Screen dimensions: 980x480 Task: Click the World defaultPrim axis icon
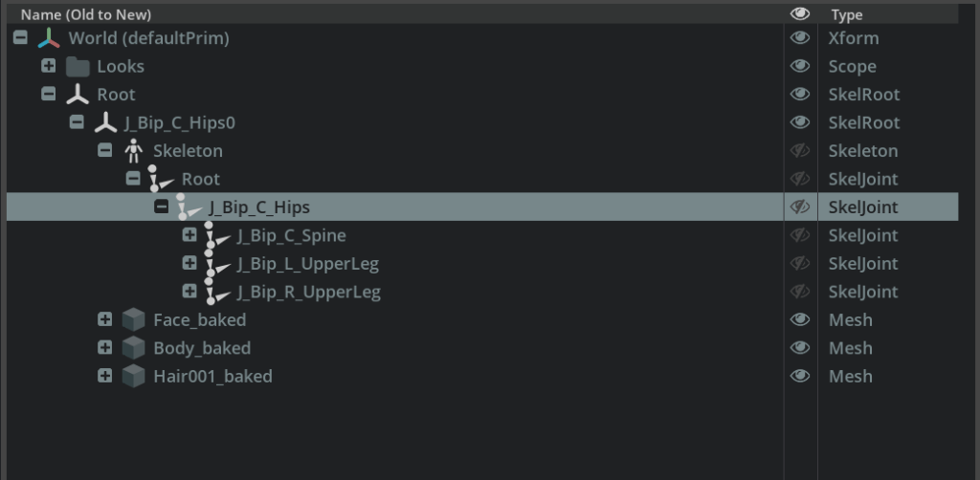pos(49,39)
